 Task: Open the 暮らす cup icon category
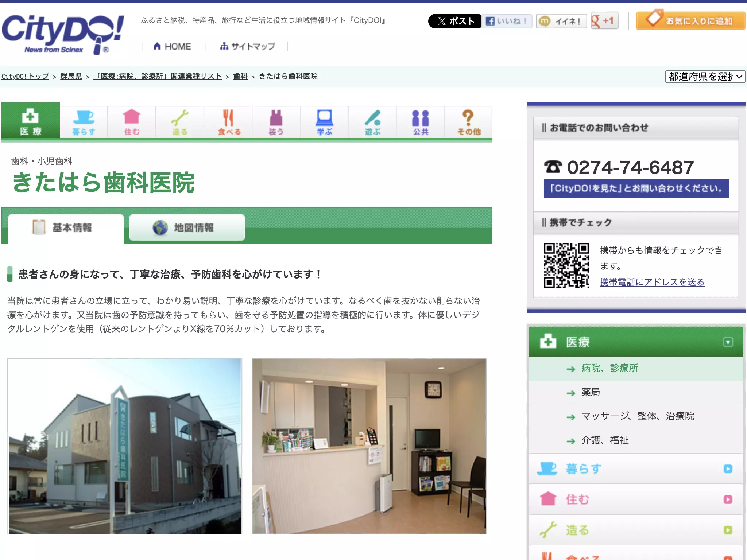click(x=84, y=122)
